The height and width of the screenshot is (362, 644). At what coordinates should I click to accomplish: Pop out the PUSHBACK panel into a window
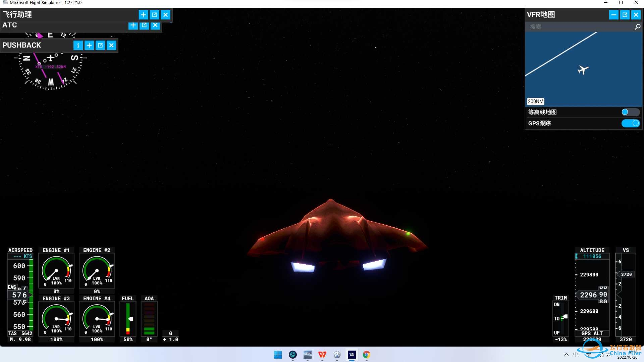click(100, 45)
